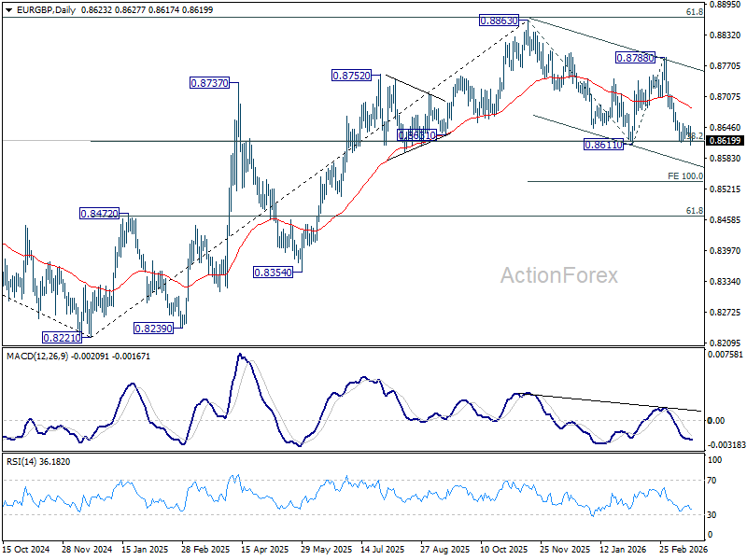Click the MACD scale value -0.003183
747x560 pixels.
[726, 445]
